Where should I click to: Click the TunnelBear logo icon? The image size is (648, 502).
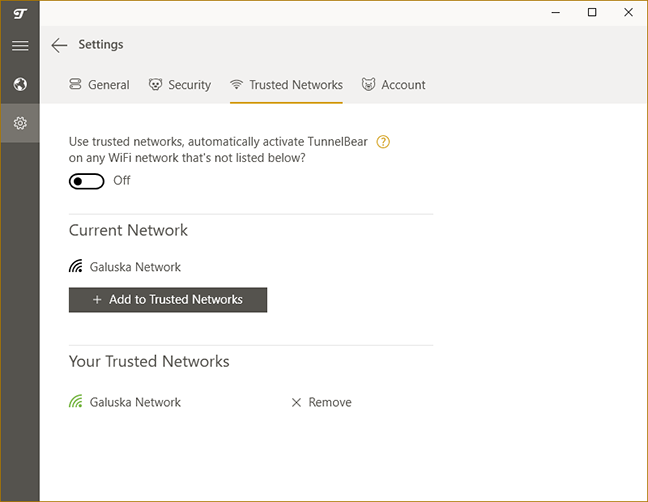[x=20, y=14]
